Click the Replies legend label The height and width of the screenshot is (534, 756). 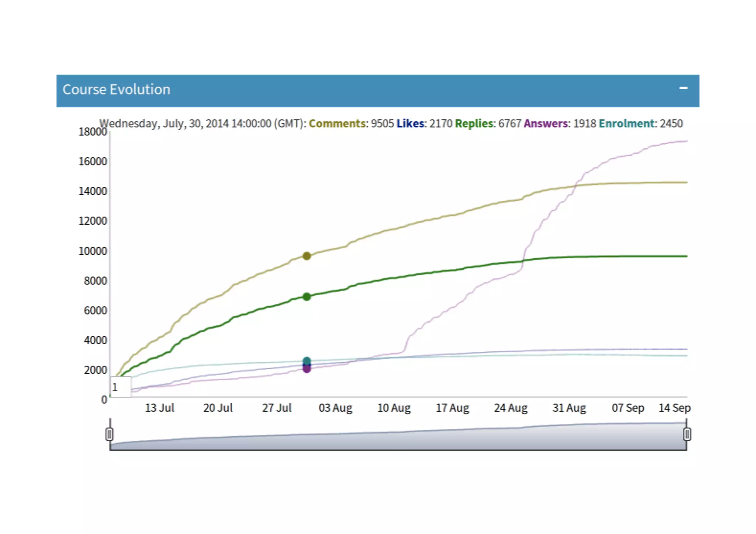tap(474, 123)
